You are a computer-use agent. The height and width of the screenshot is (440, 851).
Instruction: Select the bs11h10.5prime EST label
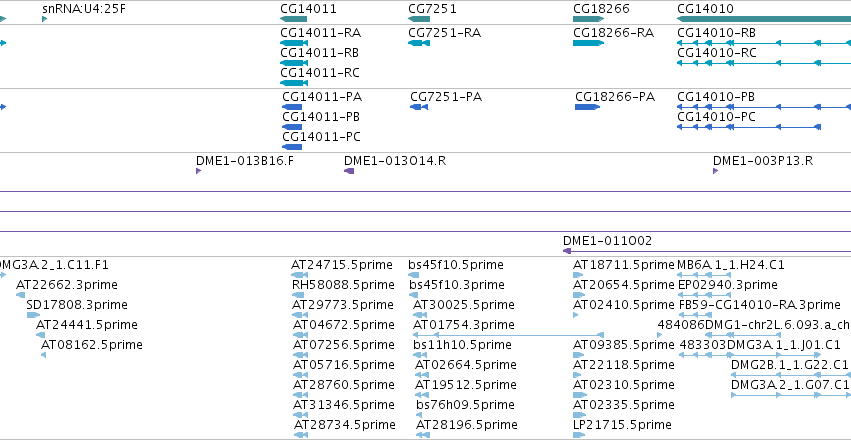(x=462, y=345)
